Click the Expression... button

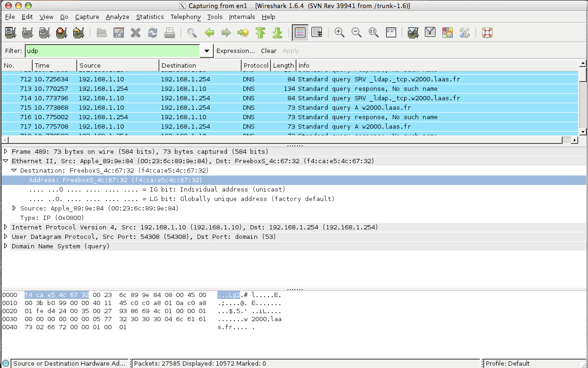click(x=235, y=51)
